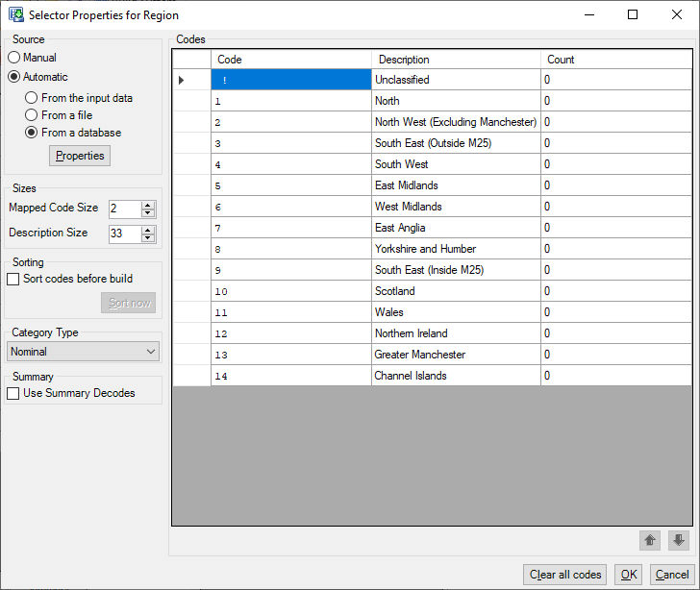The image size is (700, 590).
Task: Click code cell 14 for Channel Islands
Action: coord(291,376)
